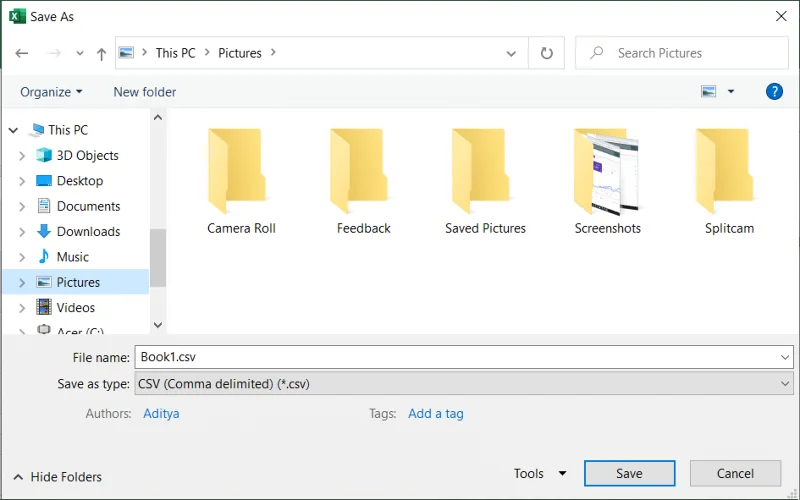
Task: Change view with the view icon
Action: coord(709,92)
